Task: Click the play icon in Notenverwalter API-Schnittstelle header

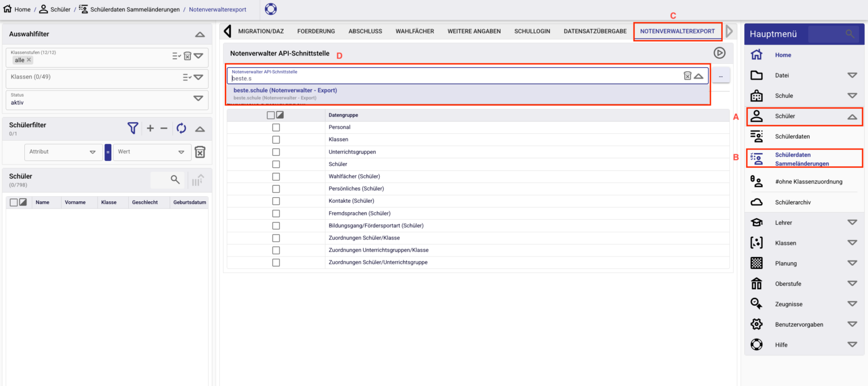Action: tap(719, 53)
